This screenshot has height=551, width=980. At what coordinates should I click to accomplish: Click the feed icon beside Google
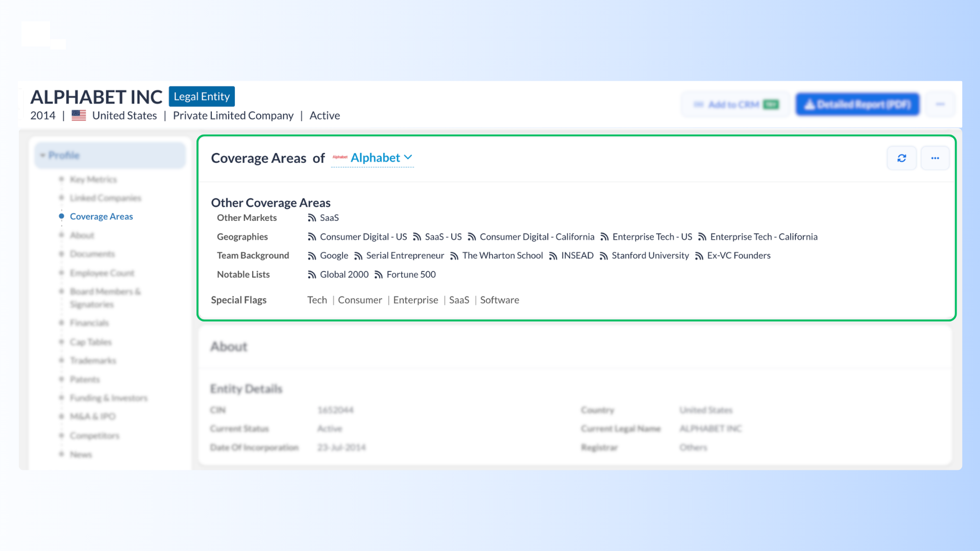(x=312, y=256)
